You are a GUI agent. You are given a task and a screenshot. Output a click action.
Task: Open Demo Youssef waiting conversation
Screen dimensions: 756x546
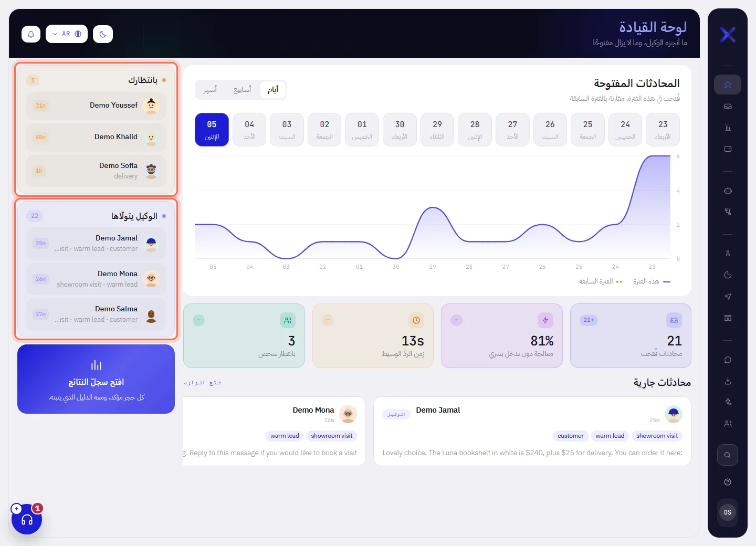[x=96, y=106]
